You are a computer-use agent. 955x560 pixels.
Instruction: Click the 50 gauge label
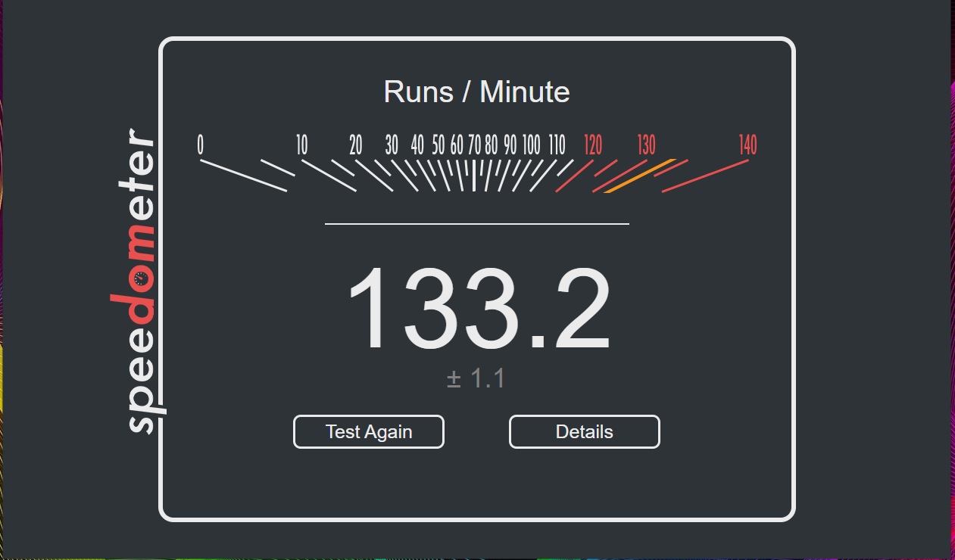[x=438, y=145]
